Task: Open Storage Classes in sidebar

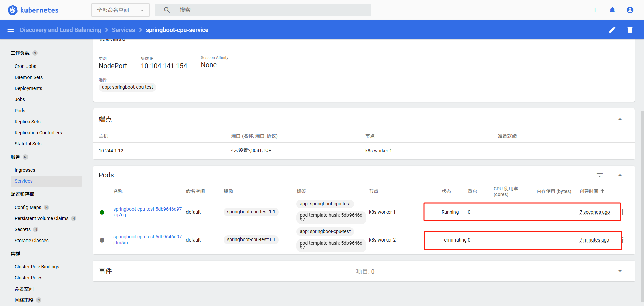Action: (x=32, y=241)
